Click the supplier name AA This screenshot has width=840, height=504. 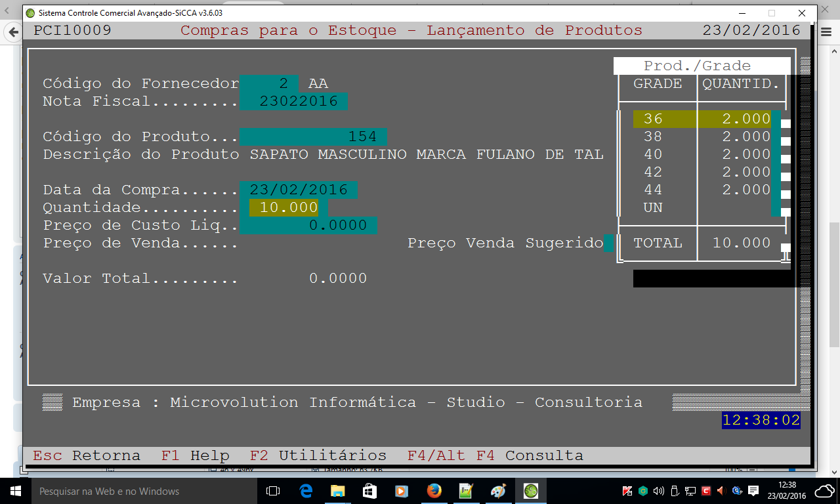pyautogui.click(x=318, y=83)
